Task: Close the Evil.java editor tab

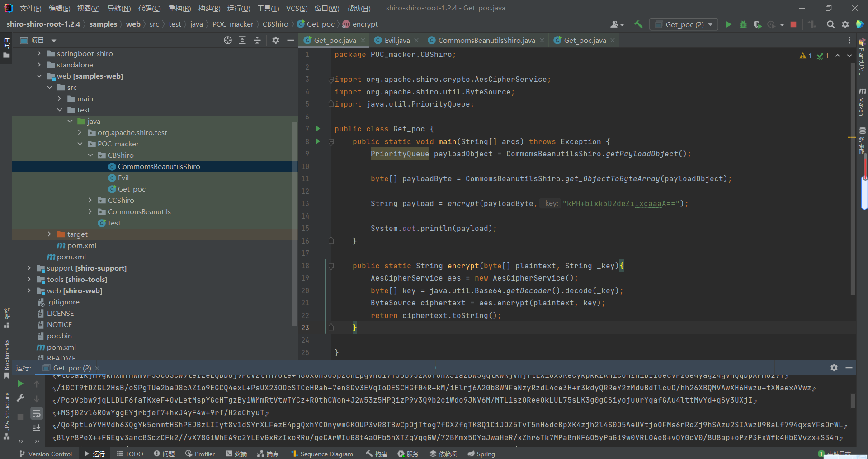Action: point(416,40)
